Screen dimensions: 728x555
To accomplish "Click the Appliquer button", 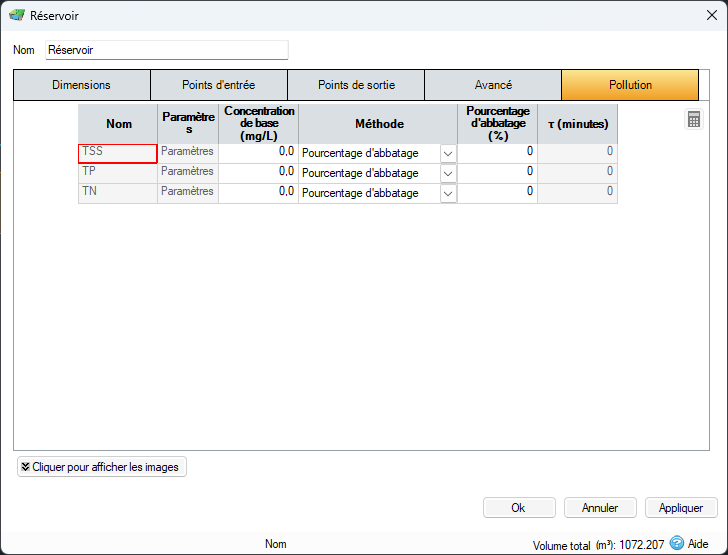I will pyautogui.click(x=681, y=508).
